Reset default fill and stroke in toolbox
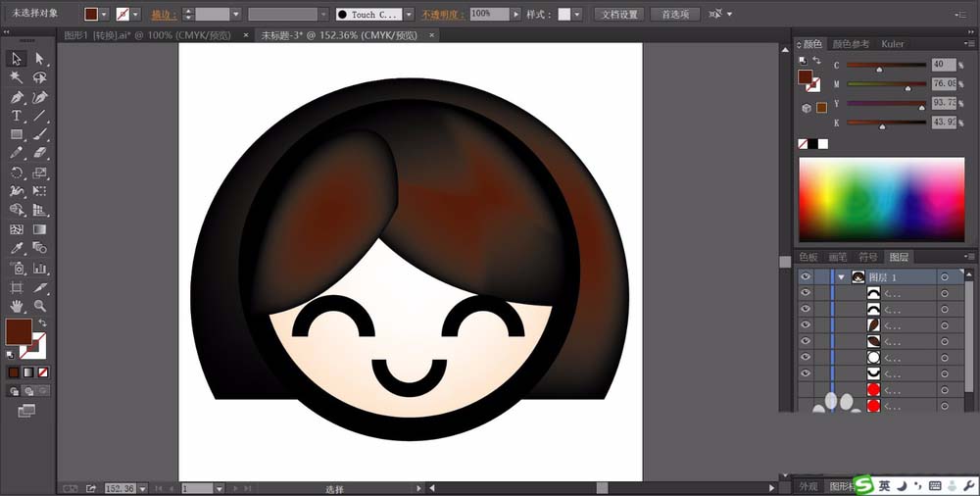This screenshot has width=980, height=496. pos(10,355)
